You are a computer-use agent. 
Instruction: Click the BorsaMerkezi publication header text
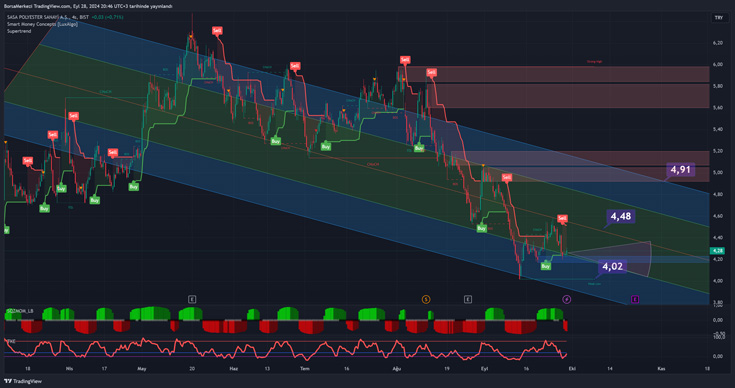click(88, 6)
